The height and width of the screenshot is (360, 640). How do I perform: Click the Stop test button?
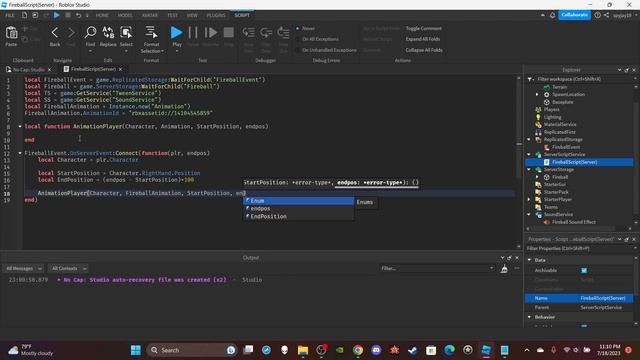tap(229, 33)
